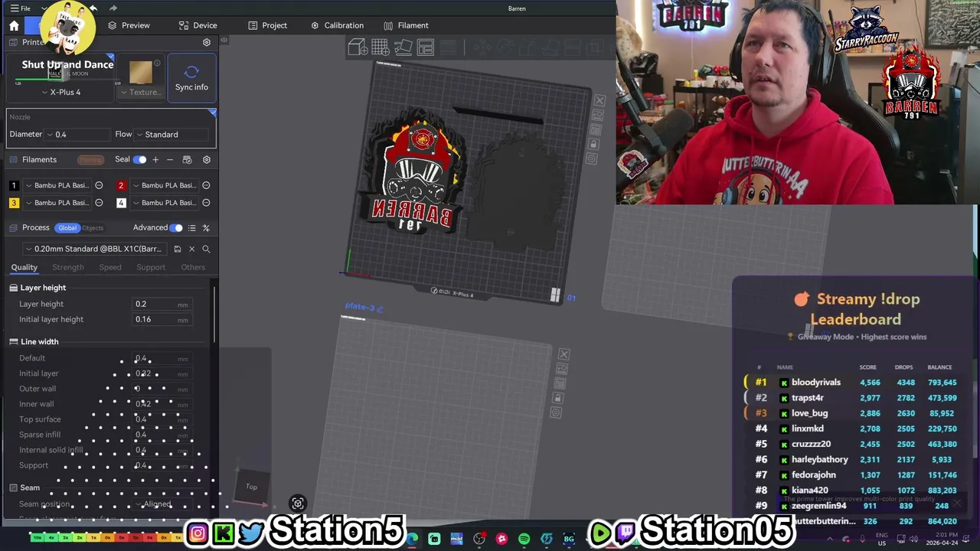Image resolution: width=980 pixels, height=551 pixels.
Task: Remove a filament with the minus icon
Action: pos(170,159)
